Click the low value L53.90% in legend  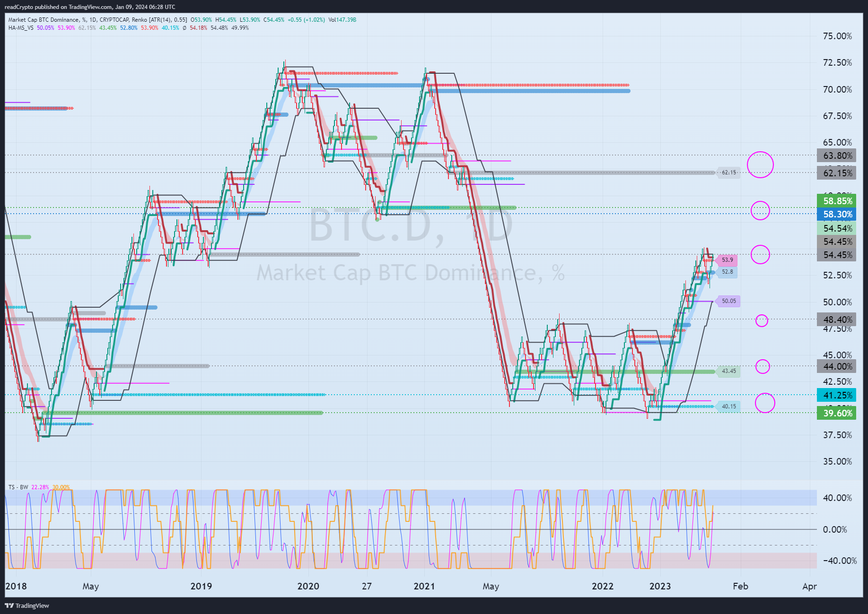coord(250,20)
